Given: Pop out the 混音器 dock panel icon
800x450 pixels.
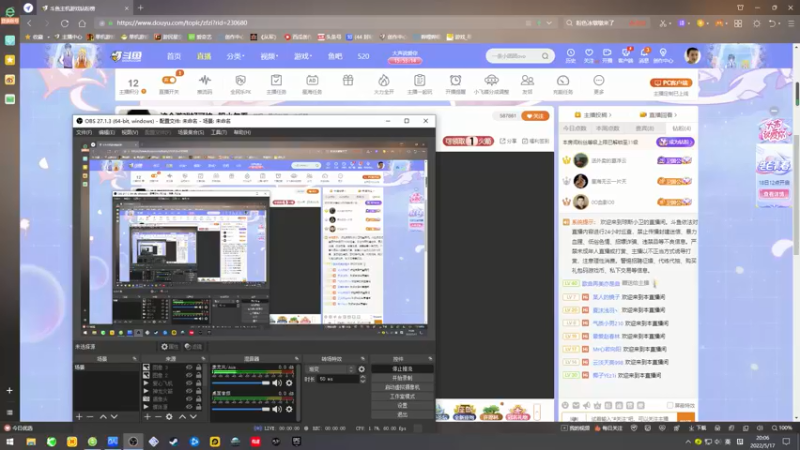Looking at the screenshot, I should coord(296,359).
